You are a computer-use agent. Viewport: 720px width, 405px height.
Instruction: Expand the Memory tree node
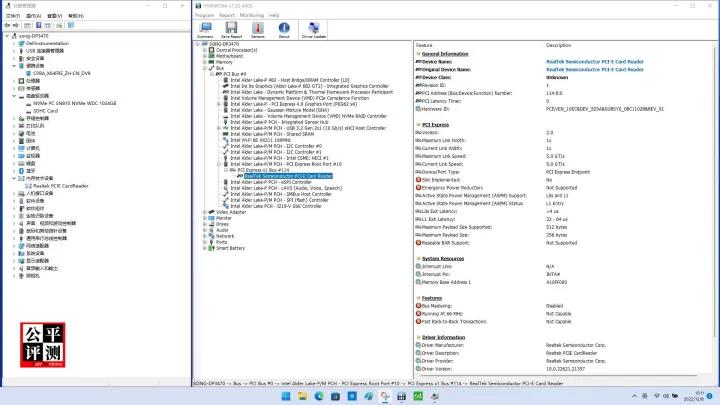point(203,62)
